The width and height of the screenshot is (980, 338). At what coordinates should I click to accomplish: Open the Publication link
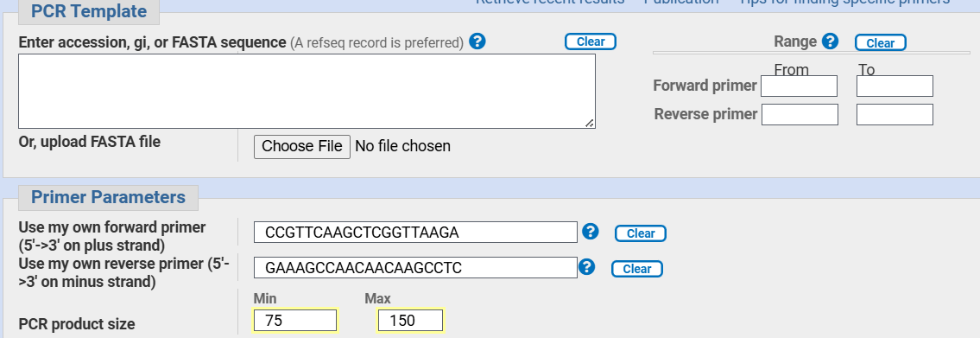click(681, 3)
